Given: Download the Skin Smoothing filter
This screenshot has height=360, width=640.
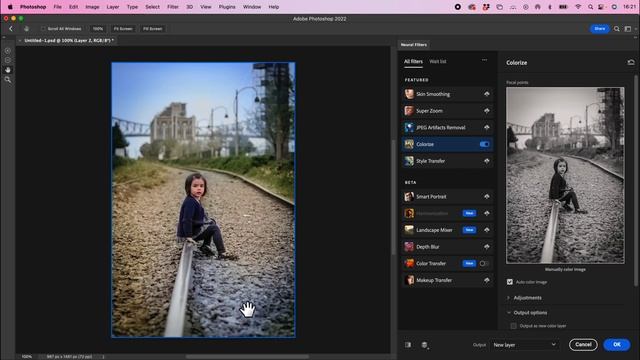Looking at the screenshot, I should 487,94.
